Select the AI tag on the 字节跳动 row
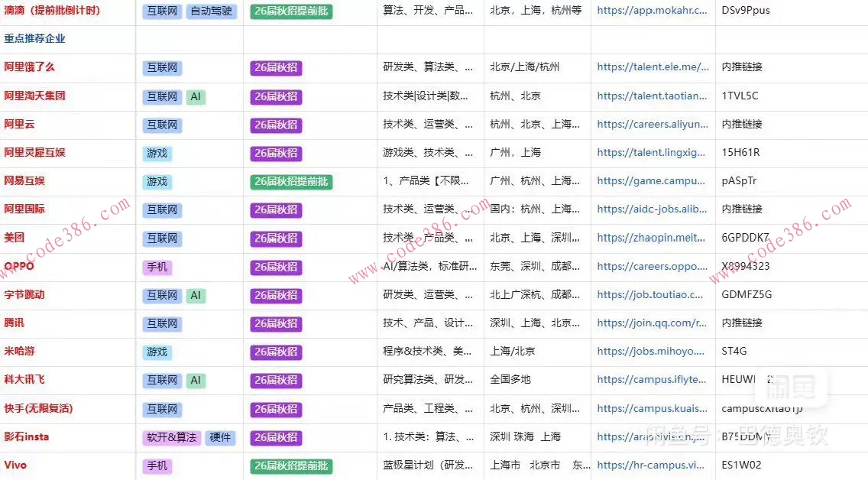868x480 pixels. [196, 295]
